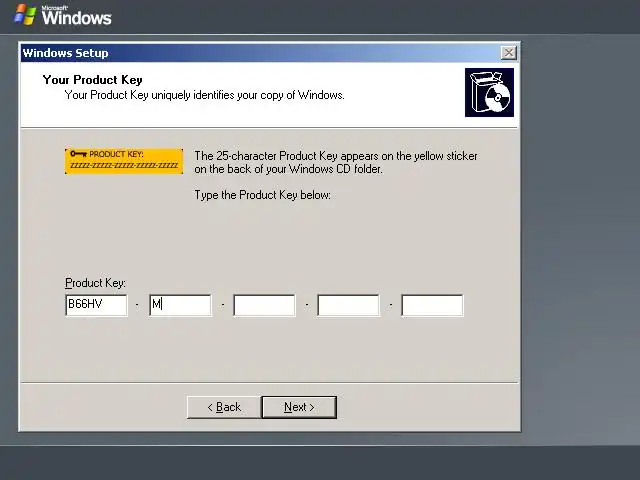Click the empty fifth product key field

[433, 305]
